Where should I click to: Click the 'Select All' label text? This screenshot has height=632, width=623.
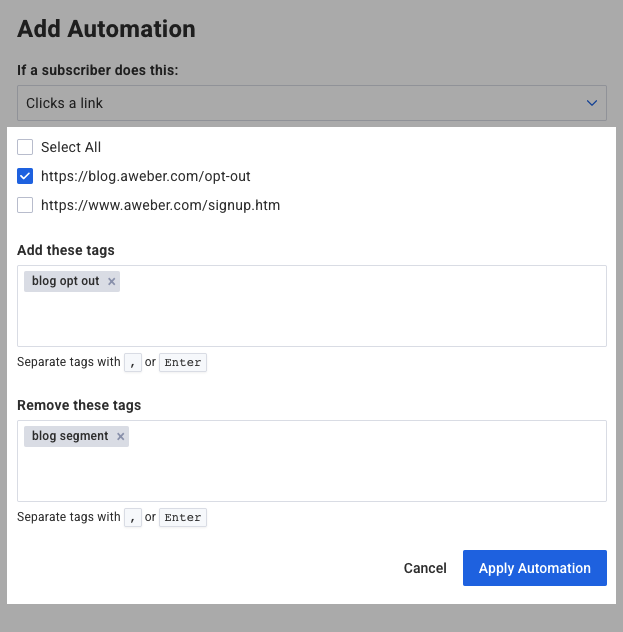pos(71,147)
